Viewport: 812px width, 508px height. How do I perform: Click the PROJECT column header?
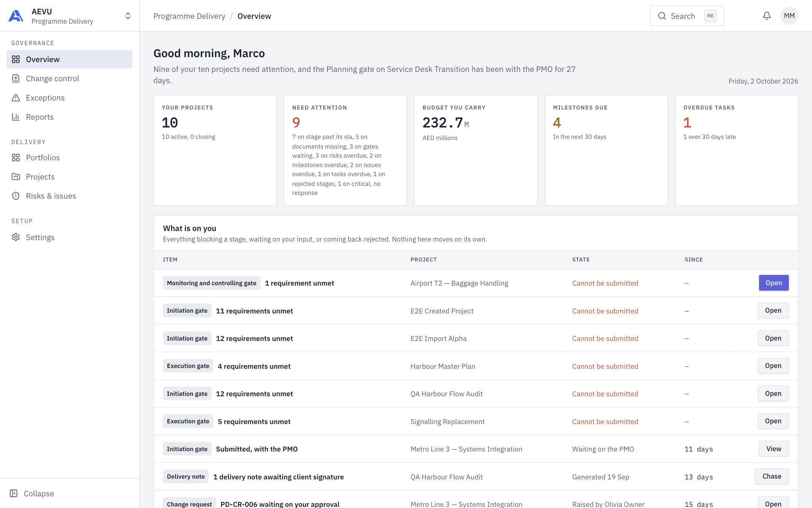pos(423,260)
